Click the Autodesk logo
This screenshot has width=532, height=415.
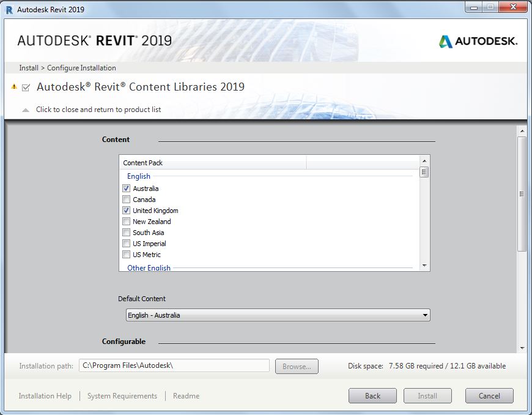[478, 42]
